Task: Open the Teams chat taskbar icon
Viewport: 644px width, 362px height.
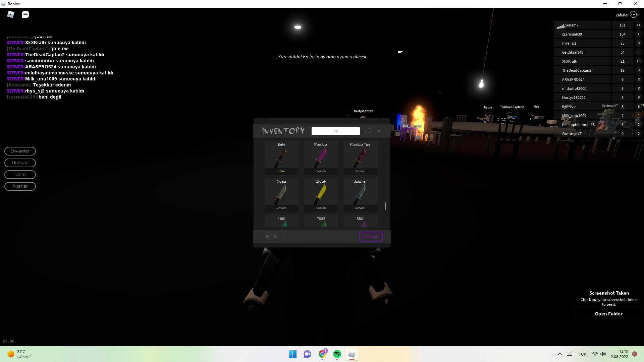Action: tap(307, 354)
